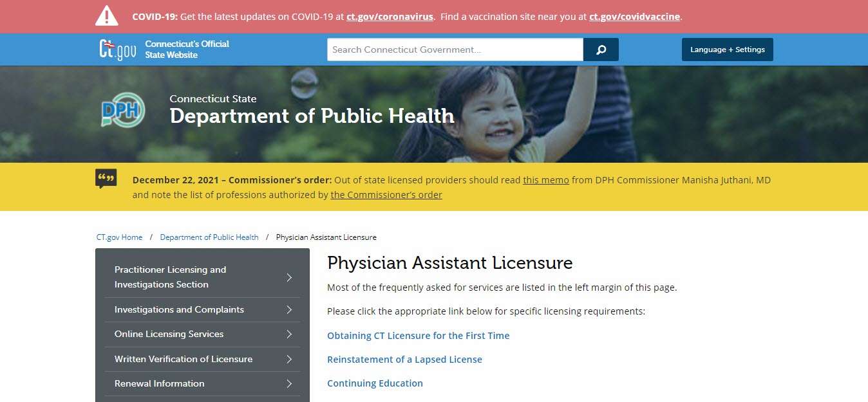Open Reinstatement of a Lapsed License
The width and height of the screenshot is (868, 402).
[x=404, y=360]
